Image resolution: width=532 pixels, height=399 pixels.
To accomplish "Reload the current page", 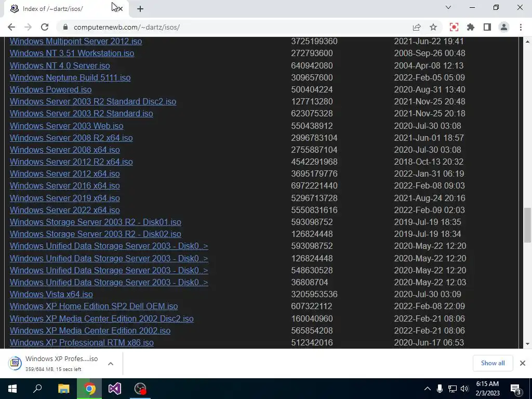I will 45,27.
